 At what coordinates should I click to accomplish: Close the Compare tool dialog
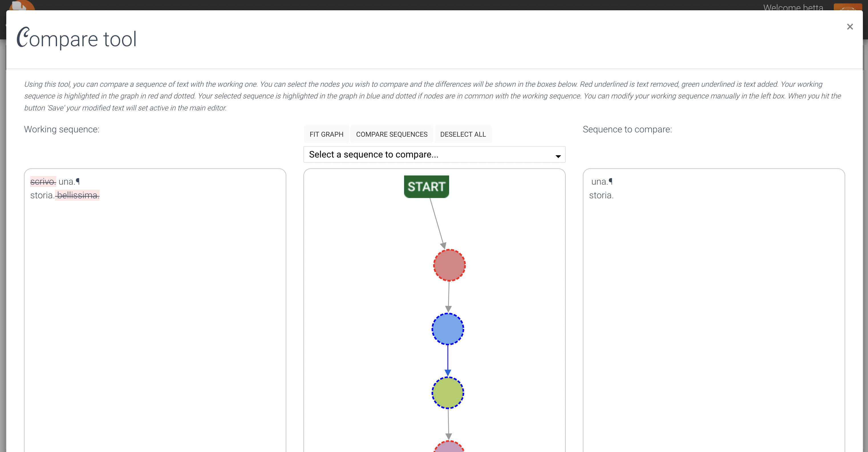point(850,27)
